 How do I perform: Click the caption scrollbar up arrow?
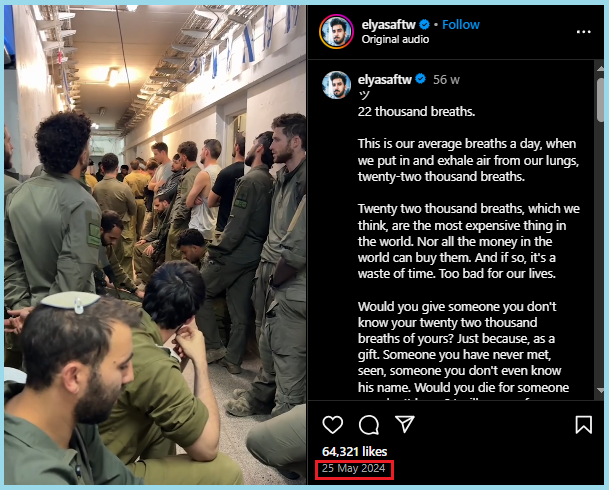pos(600,67)
